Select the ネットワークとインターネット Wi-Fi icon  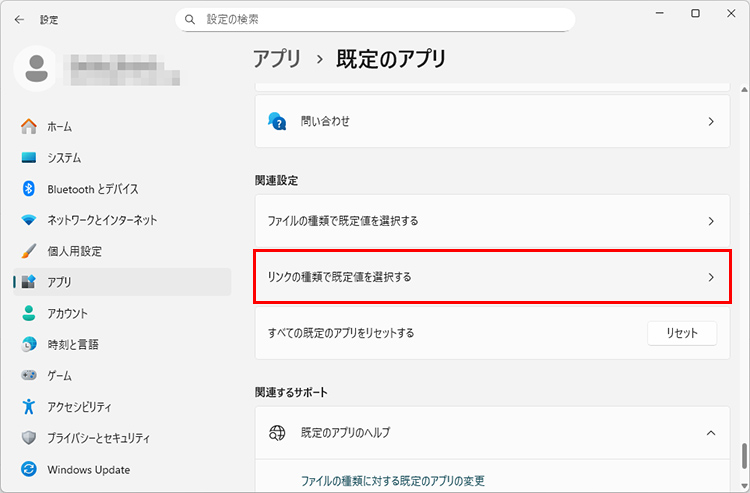pos(29,220)
